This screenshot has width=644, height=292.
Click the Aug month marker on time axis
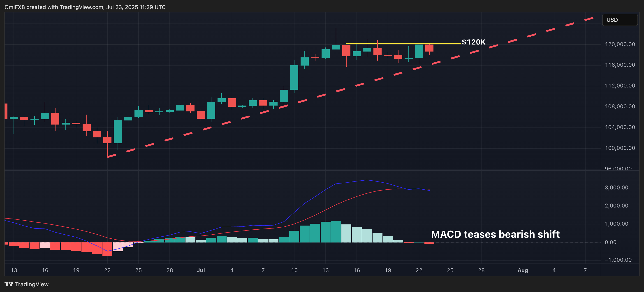tap(523, 270)
